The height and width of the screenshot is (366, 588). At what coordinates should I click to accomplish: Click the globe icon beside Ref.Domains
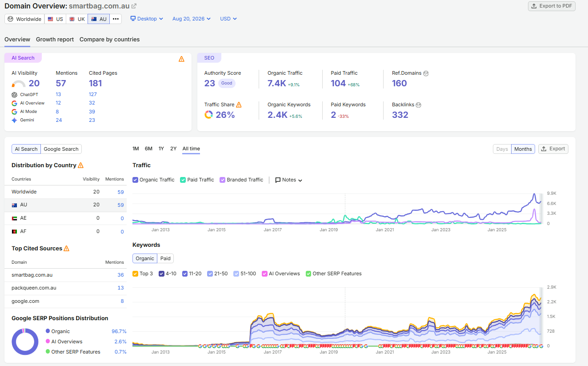(426, 73)
